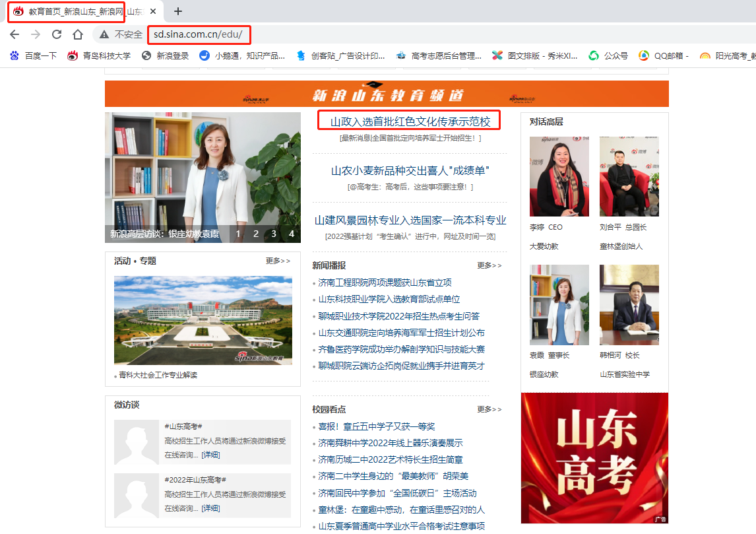
Task: Open 济南二中 最美教师 胡荣美 article
Action: [x=393, y=476]
